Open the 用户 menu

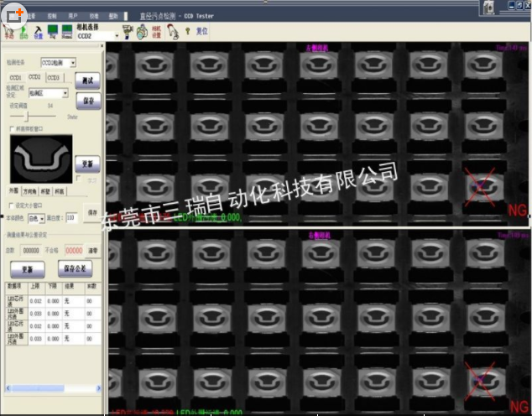73,16
